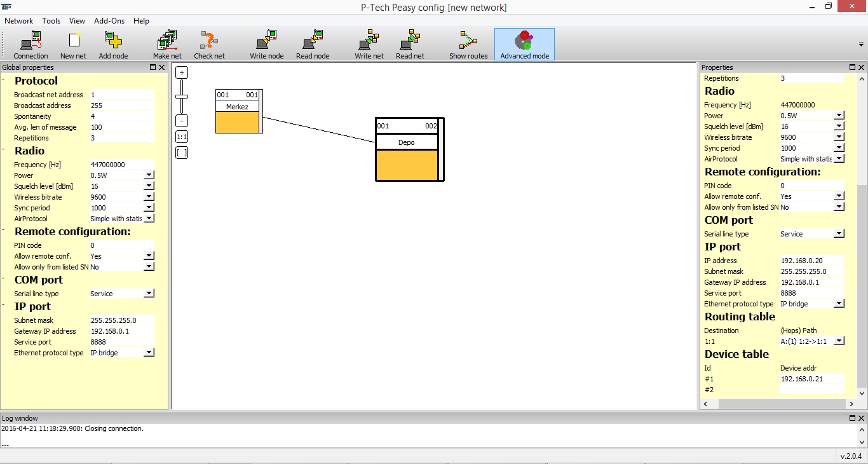
Task: Click the canvas zoom slider handle
Action: tap(182, 97)
